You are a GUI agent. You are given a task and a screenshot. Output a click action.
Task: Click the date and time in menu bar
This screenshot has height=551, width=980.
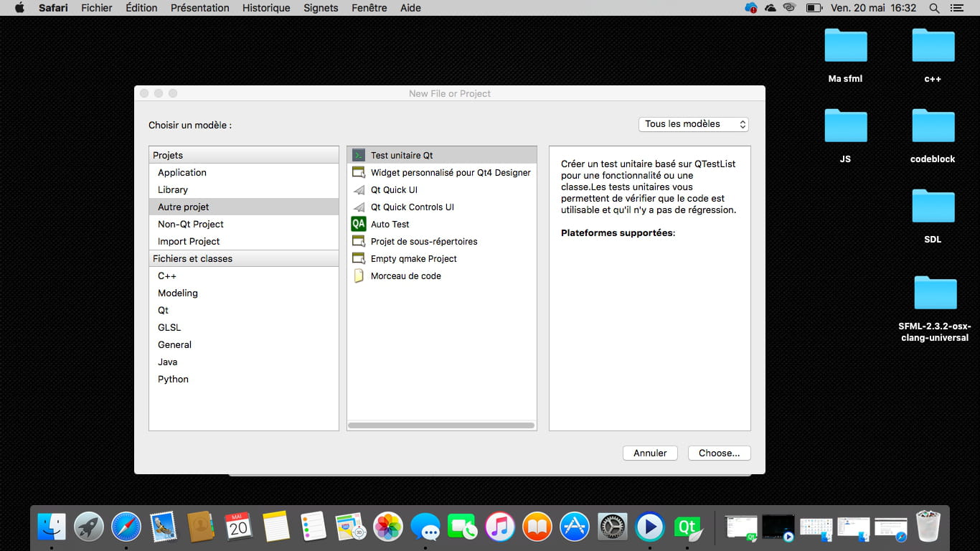(x=874, y=8)
